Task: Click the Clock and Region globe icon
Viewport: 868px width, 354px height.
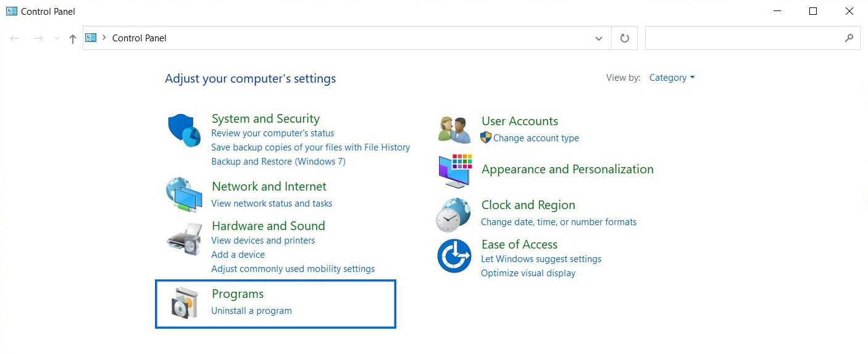Action: (454, 214)
